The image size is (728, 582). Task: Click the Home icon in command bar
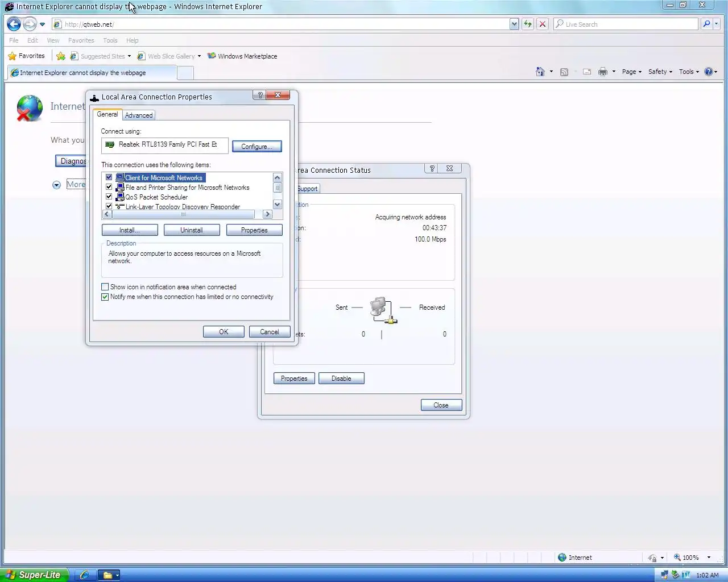[x=540, y=72]
